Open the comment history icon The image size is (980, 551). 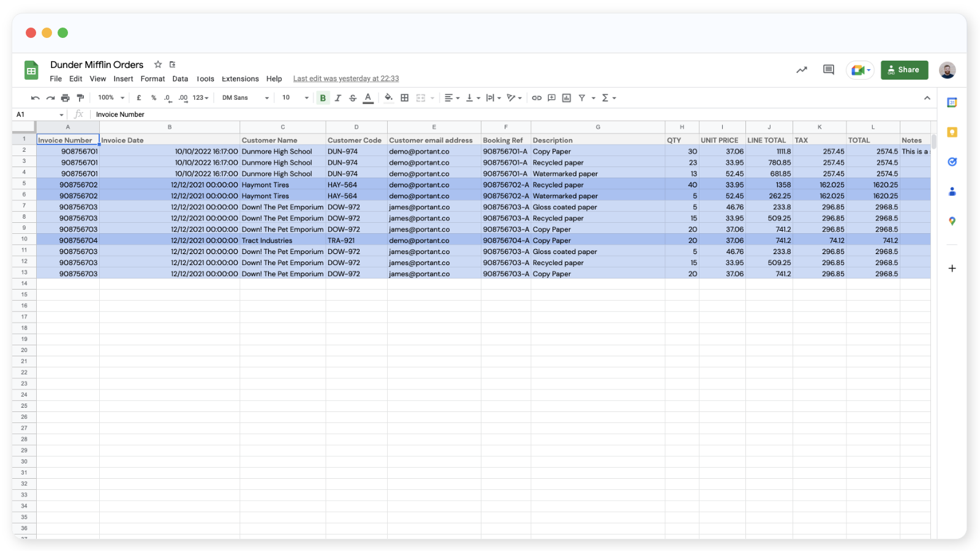pyautogui.click(x=829, y=70)
